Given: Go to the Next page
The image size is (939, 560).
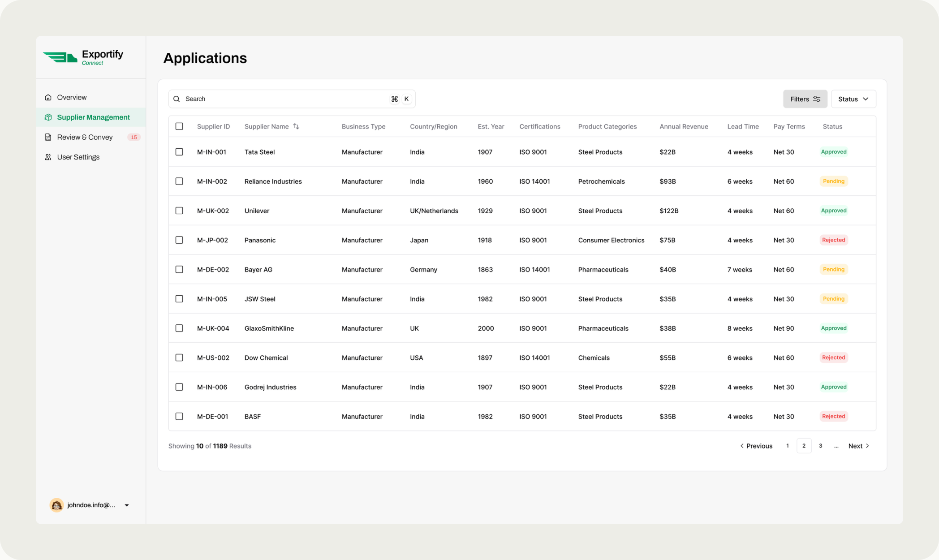Looking at the screenshot, I should pos(859,446).
